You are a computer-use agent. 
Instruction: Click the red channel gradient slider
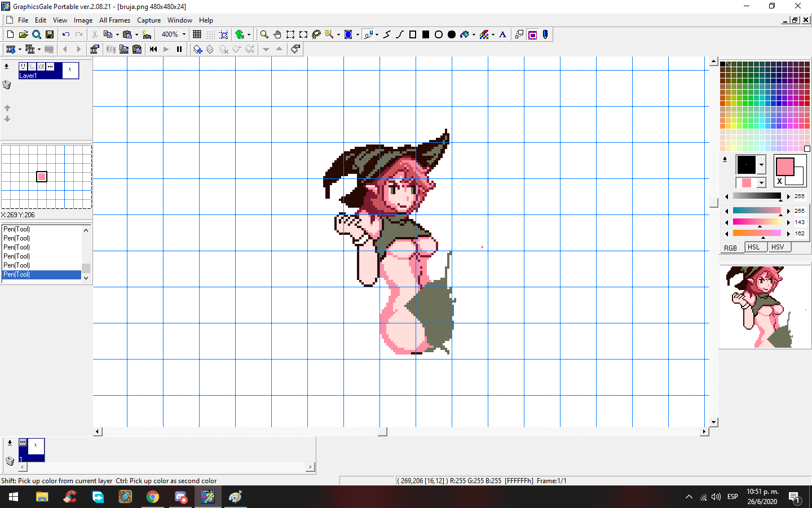point(757,211)
